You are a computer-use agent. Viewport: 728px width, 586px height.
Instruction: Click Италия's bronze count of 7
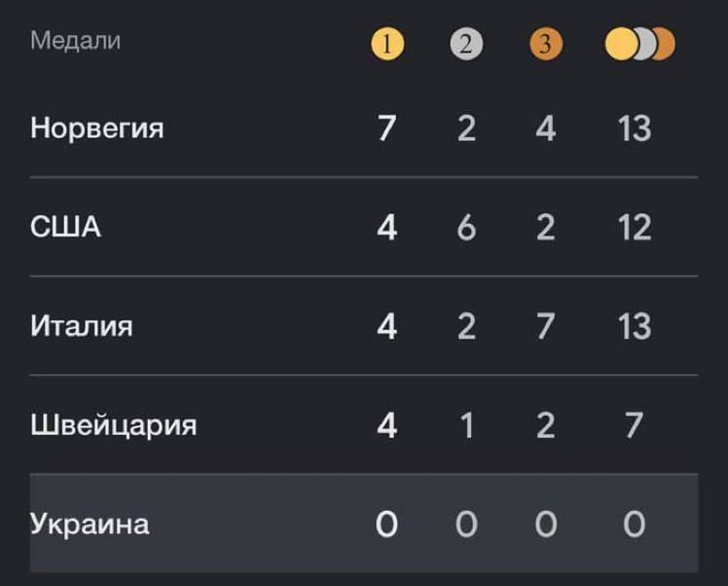click(x=546, y=325)
